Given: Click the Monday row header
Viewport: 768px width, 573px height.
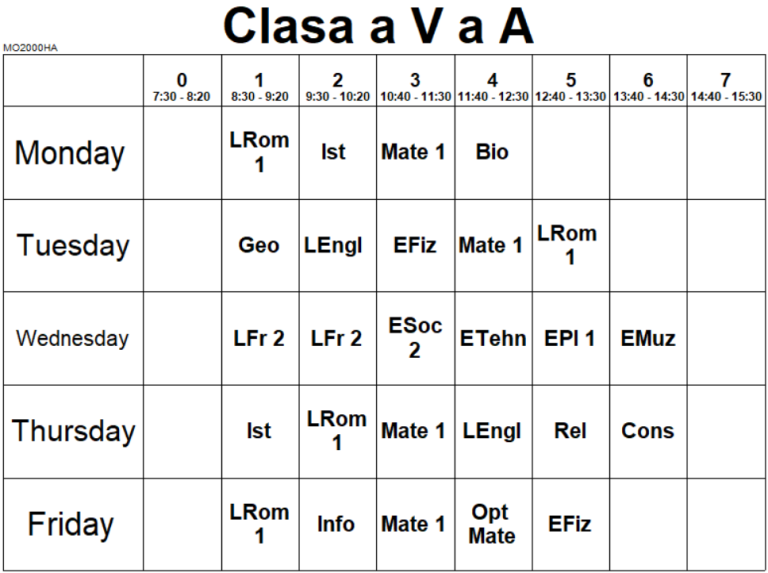Looking at the screenshot, I should tap(71, 153).
